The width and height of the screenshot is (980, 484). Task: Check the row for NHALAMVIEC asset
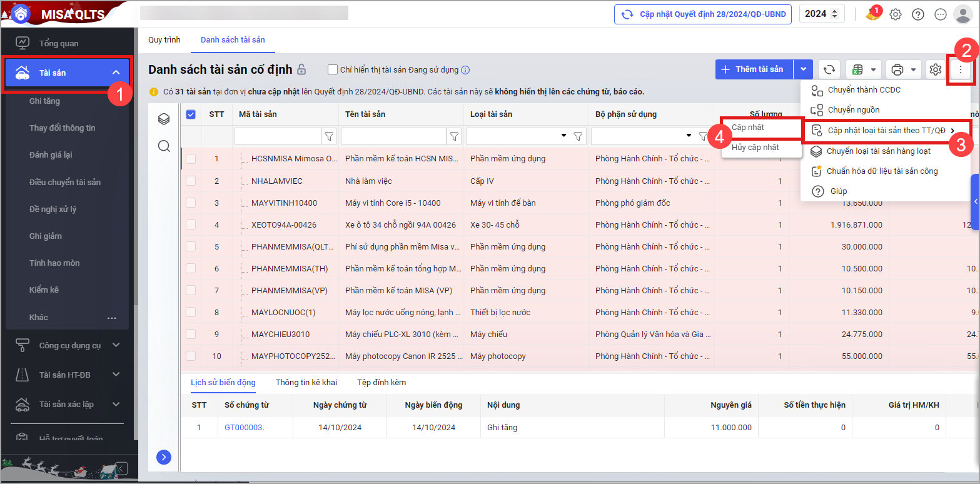click(x=191, y=181)
